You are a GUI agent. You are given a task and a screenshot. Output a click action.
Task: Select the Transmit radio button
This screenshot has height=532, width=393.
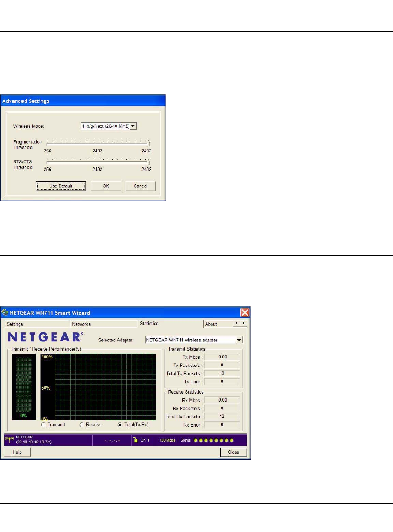point(43,424)
